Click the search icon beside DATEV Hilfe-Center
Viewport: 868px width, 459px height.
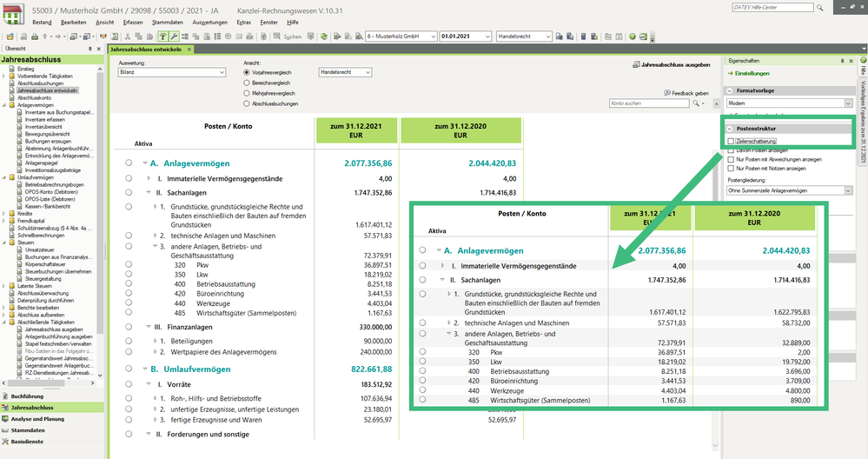(820, 8)
